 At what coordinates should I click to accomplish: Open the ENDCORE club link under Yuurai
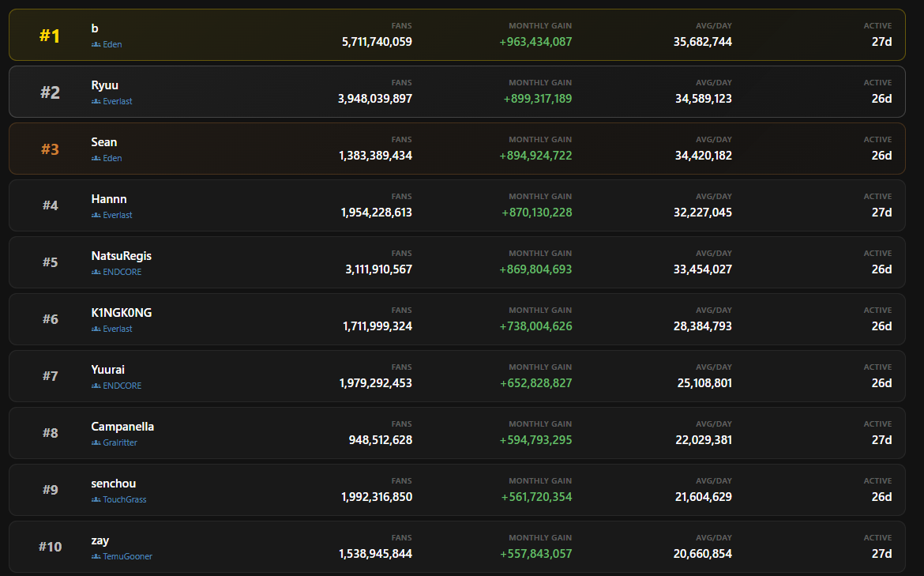click(x=122, y=386)
